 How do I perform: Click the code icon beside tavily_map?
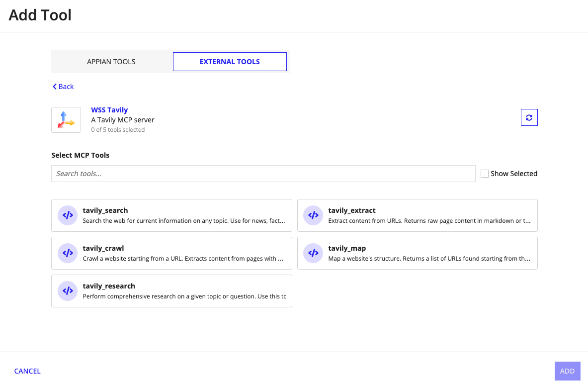313,253
